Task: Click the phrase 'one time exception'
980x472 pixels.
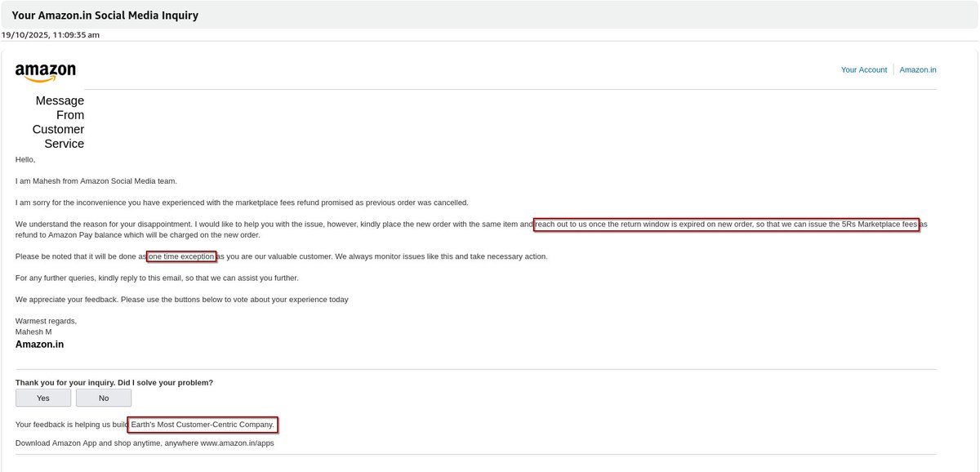Action: (181, 256)
